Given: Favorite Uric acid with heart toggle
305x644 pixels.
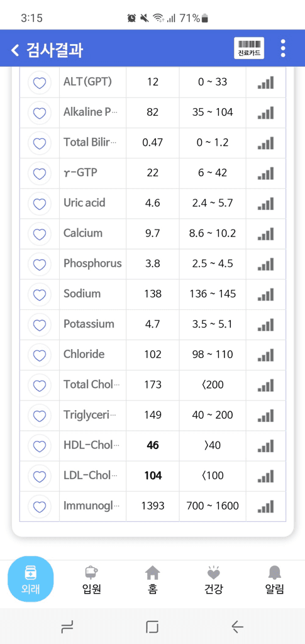Looking at the screenshot, I should [40, 203].
